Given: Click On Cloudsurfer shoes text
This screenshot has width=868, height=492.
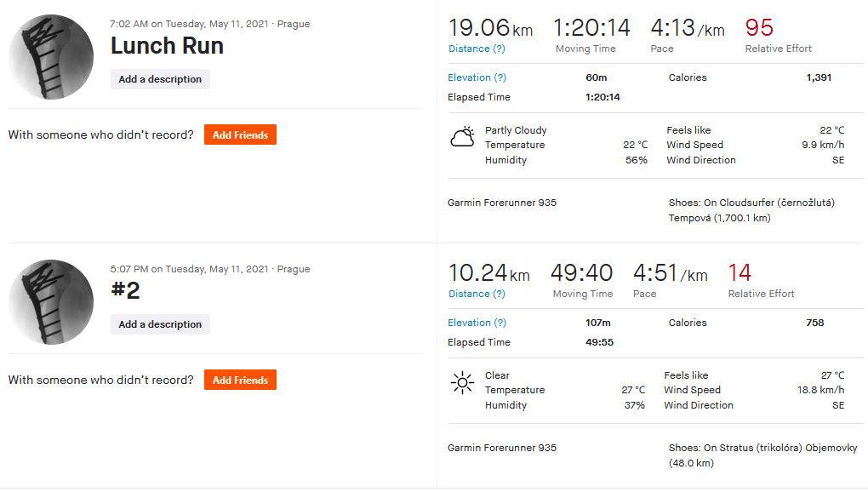Looking at the screenshot, I should click(751, 210).
